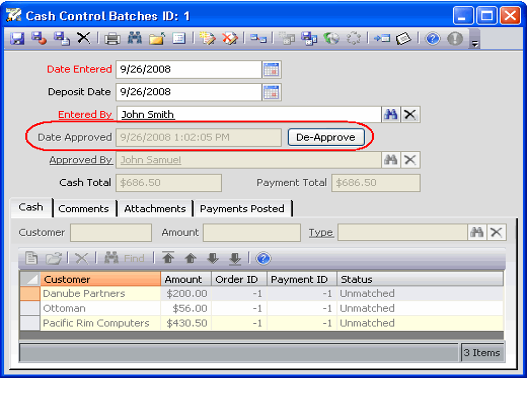Look up Entered By with binoculars

391,115
